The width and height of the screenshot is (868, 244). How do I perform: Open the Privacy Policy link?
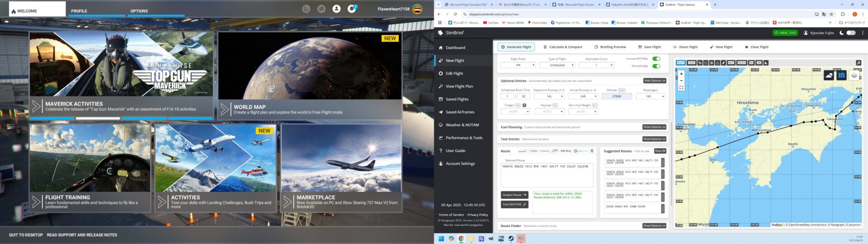click(478, 215)
